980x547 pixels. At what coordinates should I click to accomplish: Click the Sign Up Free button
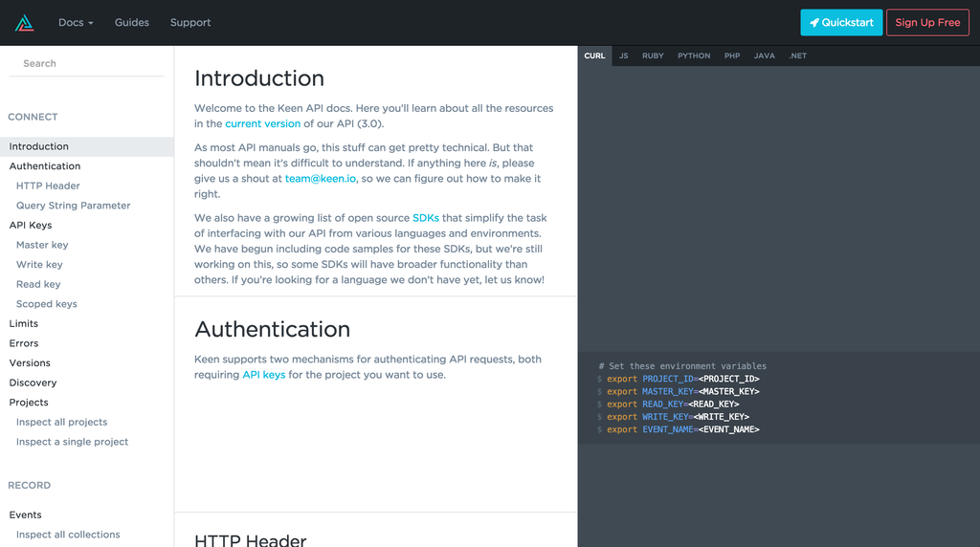(927, 23)
